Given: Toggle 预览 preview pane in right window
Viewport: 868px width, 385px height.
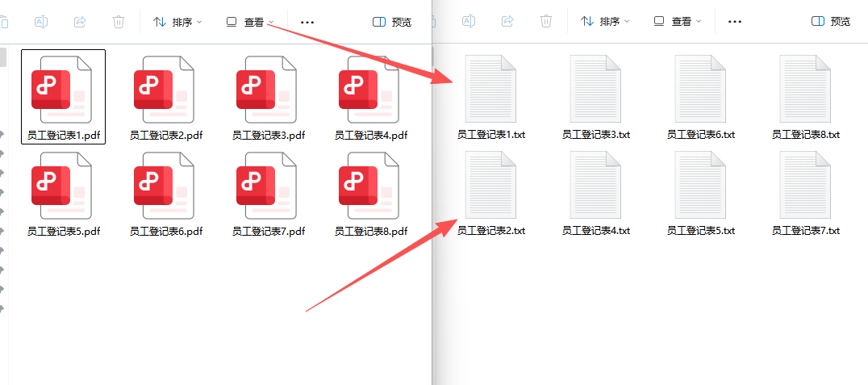Looking at the screenshot, I should pos(831,22).
